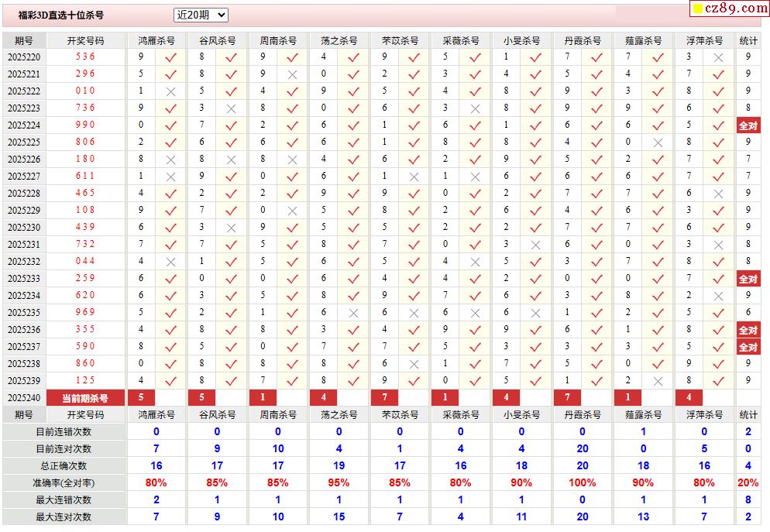This screenshot has width=770, height=532.
Task: Click the 全对 badge in row 2025237
Action: point(748,348)
